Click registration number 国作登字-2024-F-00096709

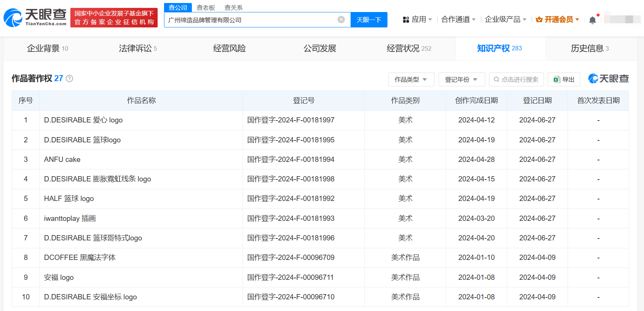tap(291, 258)
